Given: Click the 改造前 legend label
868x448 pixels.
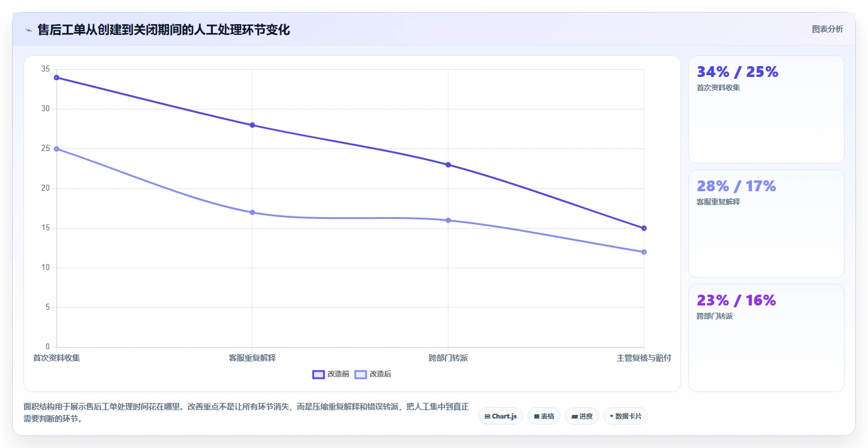Looking at the screenshot, I should 338,374.
